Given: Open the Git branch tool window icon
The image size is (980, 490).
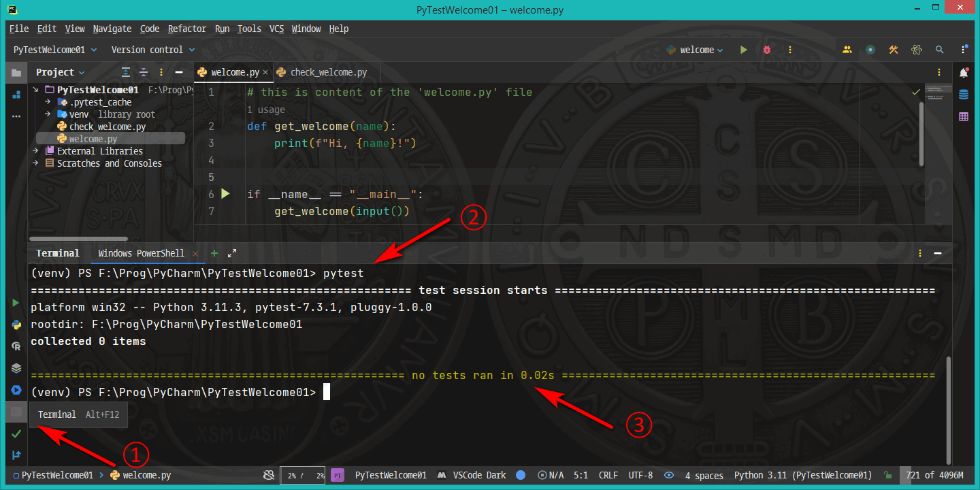Looking at the screenshot, I should [16, 455].
